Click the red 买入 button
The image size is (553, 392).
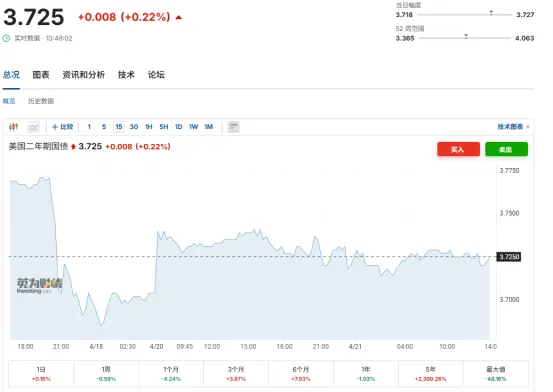pyautogui.click(x=458, y=149)
